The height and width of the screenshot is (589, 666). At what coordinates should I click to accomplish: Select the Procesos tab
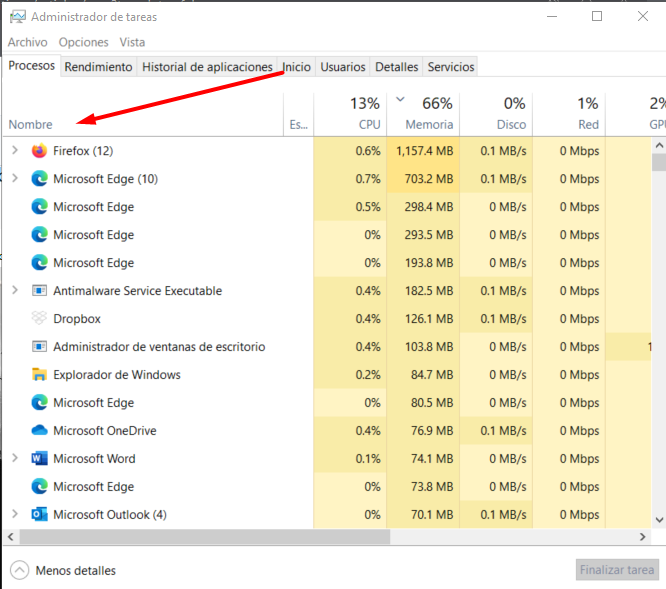point(31,65)
